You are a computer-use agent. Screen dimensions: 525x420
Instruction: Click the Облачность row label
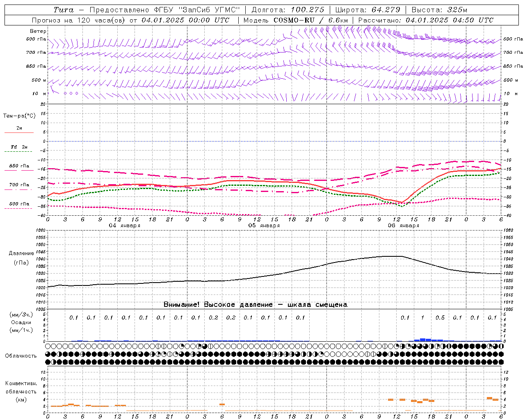(x=21, y=356)
